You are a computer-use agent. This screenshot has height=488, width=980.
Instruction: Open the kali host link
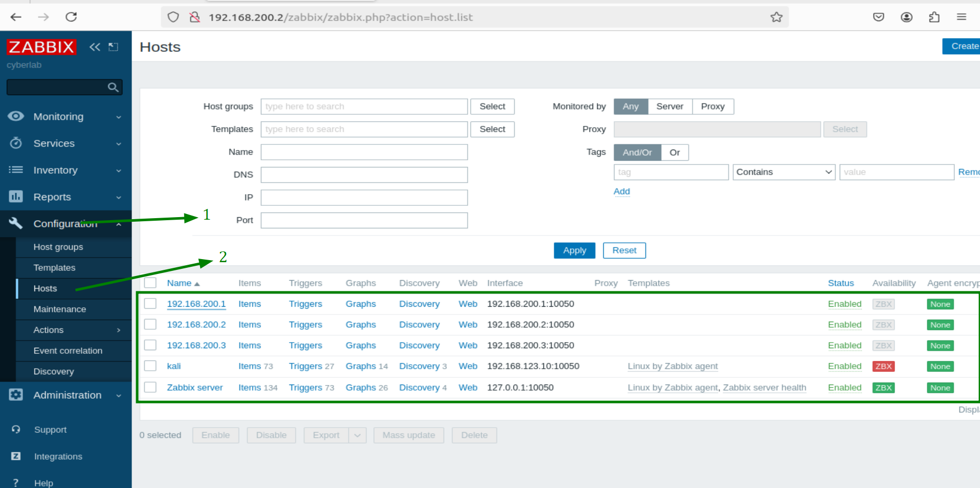174,366
